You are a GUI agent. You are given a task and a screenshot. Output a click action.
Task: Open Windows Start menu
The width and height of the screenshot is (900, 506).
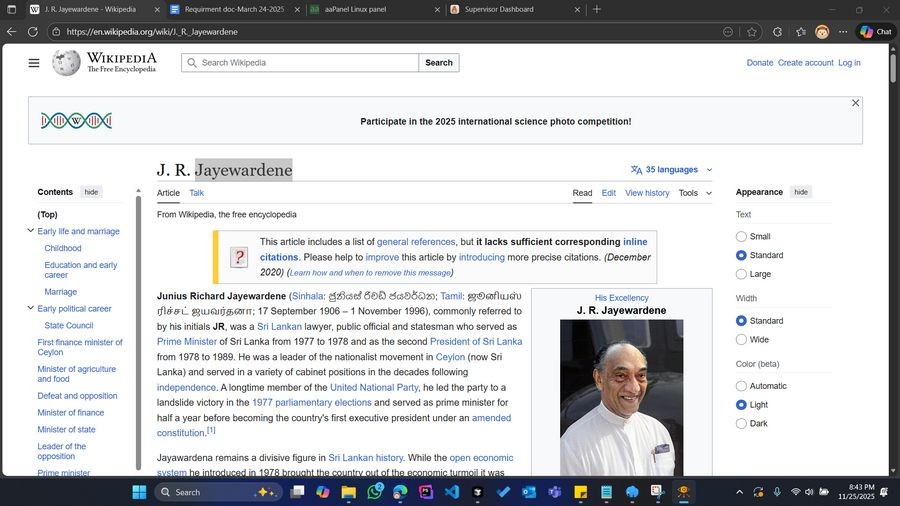[139, 492]
